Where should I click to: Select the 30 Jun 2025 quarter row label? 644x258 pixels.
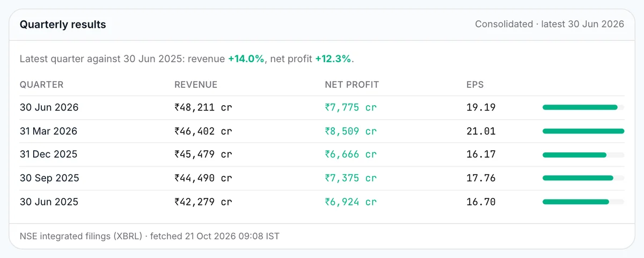[49, 202]
